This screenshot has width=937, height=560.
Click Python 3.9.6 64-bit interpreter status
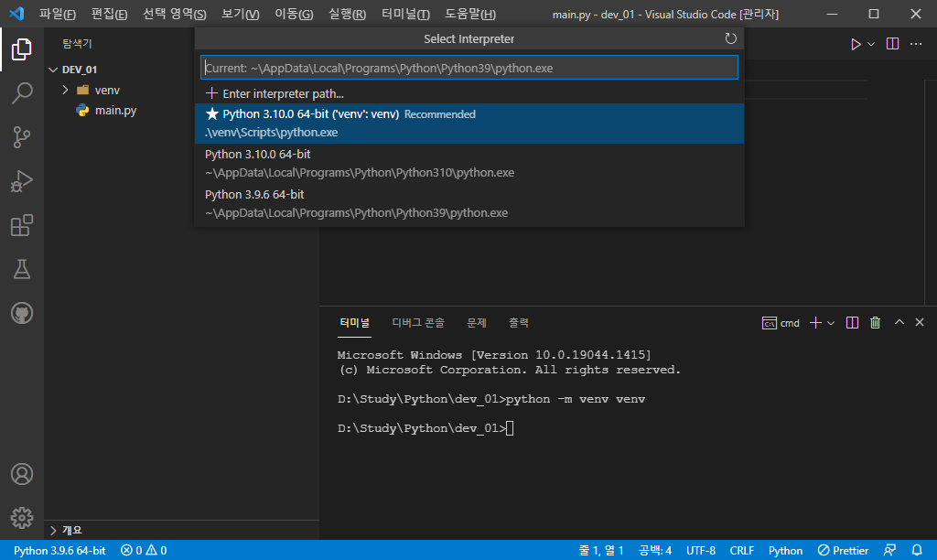[59, 551]
